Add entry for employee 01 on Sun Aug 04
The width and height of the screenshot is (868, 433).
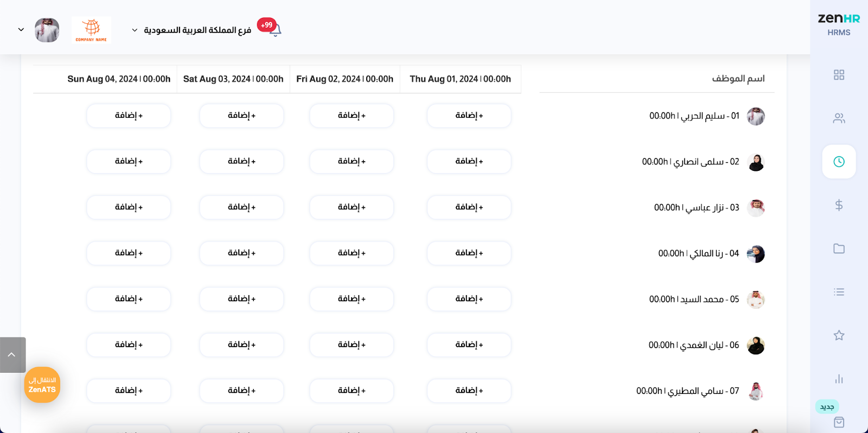coord(129,116)
